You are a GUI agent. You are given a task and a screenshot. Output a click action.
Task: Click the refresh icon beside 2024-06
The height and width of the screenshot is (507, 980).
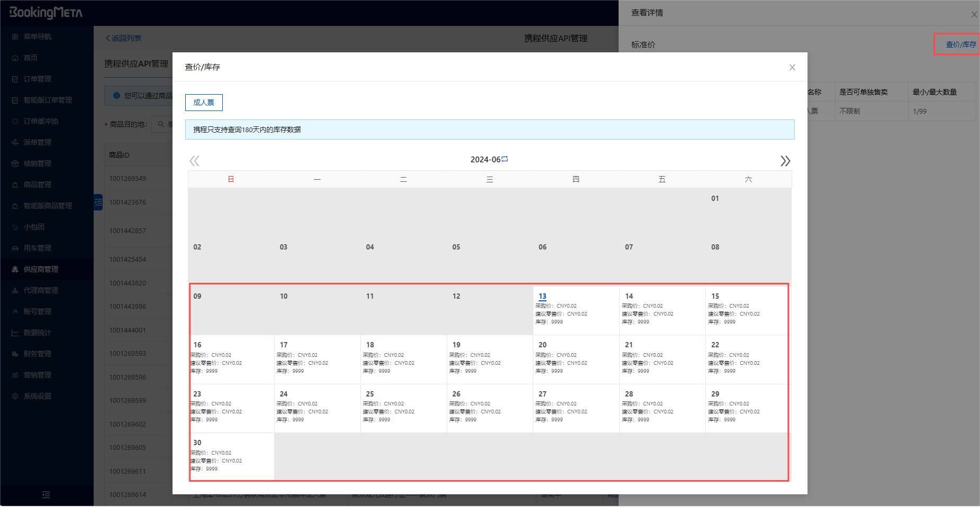coord(505,159)
